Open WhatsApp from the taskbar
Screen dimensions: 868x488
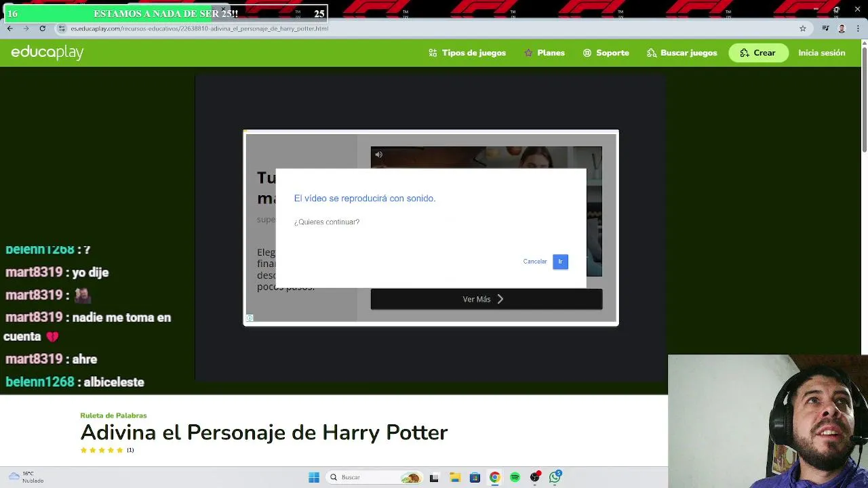click(555, 477)
